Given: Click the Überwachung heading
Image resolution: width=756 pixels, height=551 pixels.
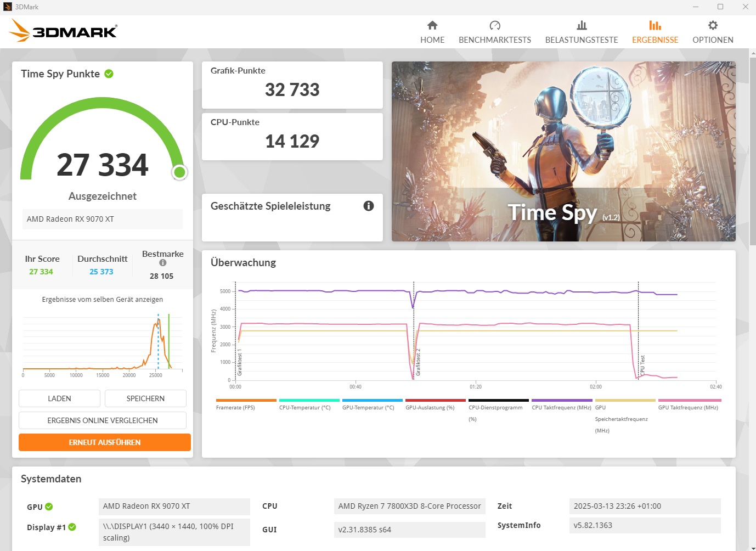Looking at the screenshot, I should 243,262.
